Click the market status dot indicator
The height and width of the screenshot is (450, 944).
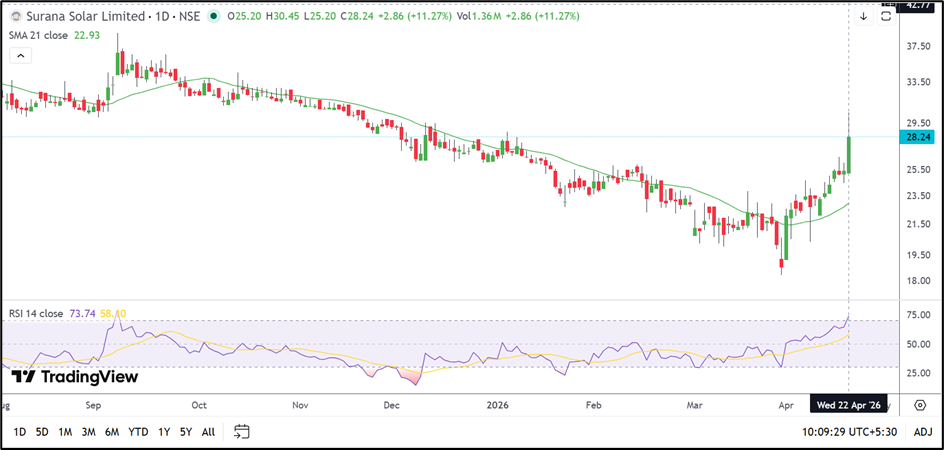pos(216,17)
